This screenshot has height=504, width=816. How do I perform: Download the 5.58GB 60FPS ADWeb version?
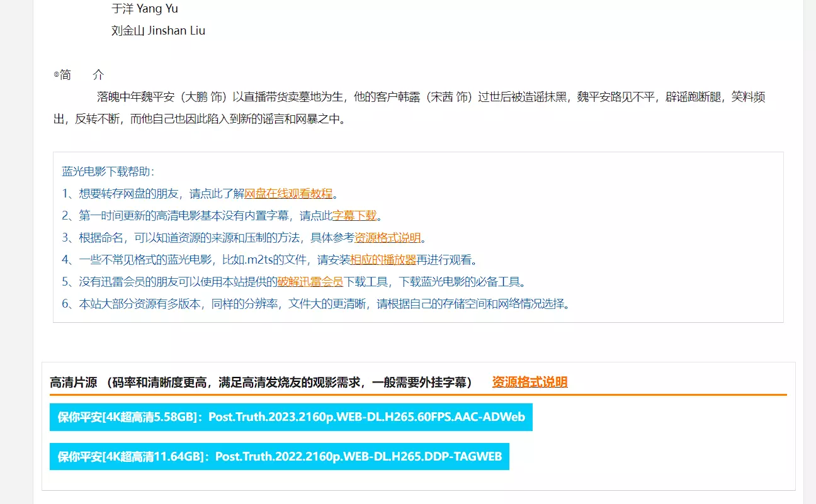click(291, 417)
